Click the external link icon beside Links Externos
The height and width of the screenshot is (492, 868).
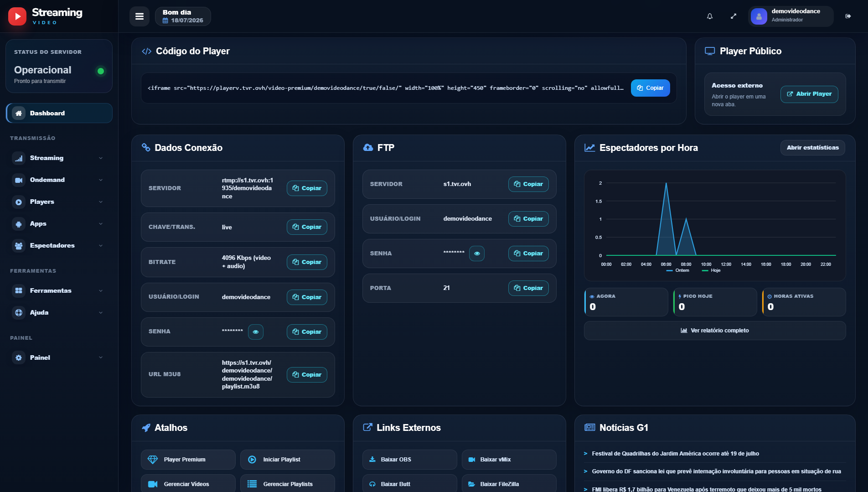(x=367, y=427)
